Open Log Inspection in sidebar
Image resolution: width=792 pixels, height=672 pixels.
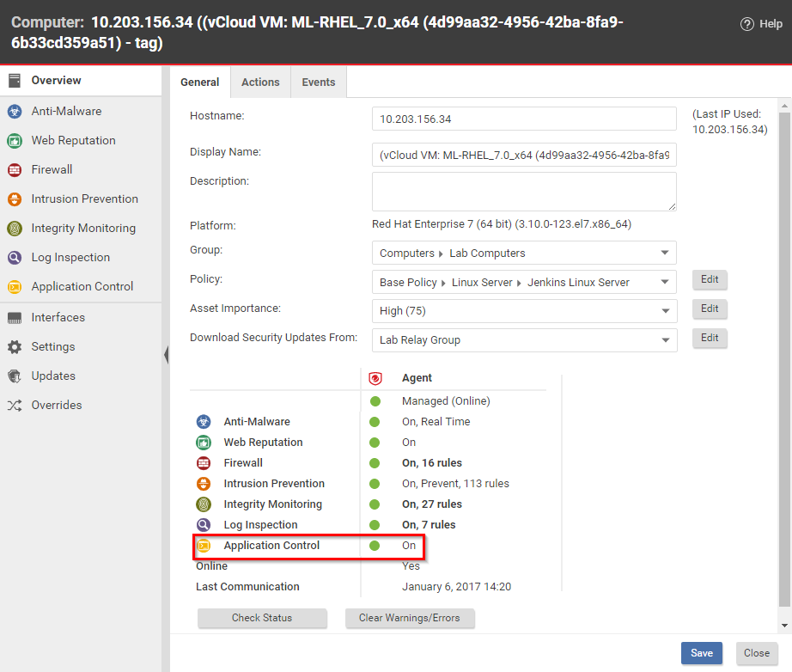(70, 257)
